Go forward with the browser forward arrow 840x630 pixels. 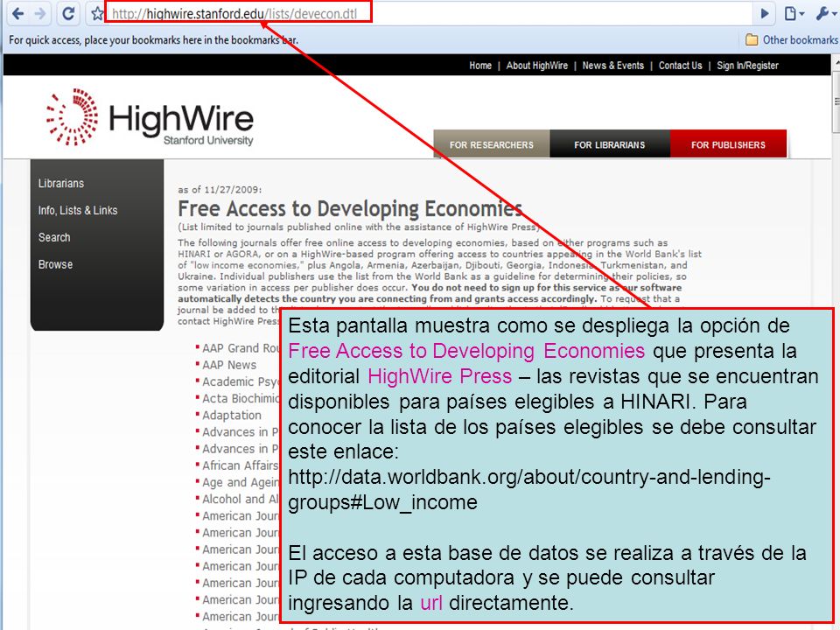[40, 13]
